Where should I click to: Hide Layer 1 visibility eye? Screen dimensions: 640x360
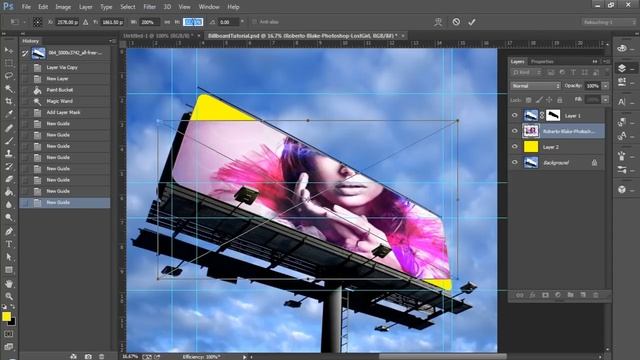[515, 116]
